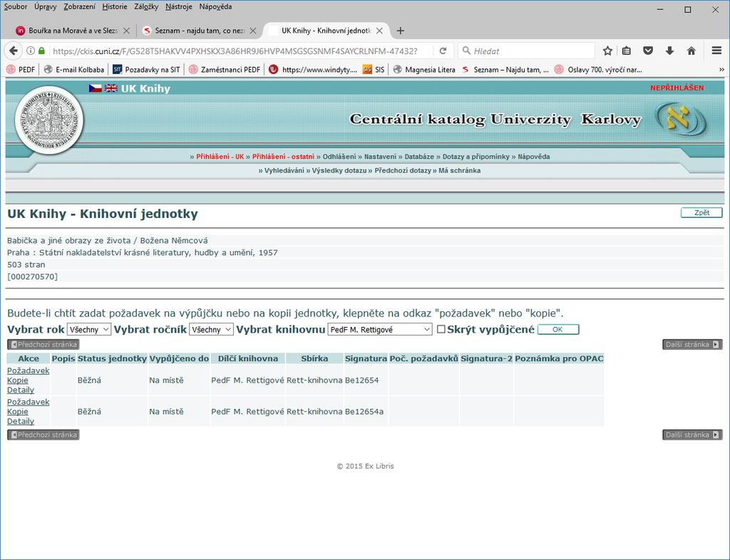
Task: Open the windyty bookmark
Action: 313,69
